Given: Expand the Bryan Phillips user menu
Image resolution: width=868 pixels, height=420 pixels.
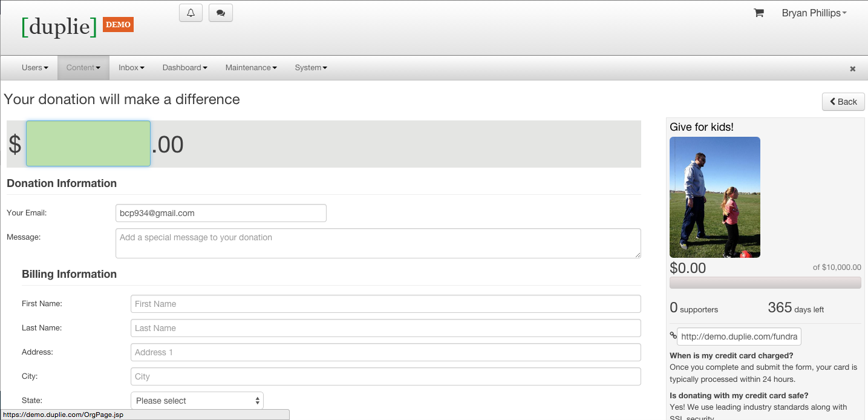Looking at the screenshot, I should pyautogui.click(x=814, y=13).
